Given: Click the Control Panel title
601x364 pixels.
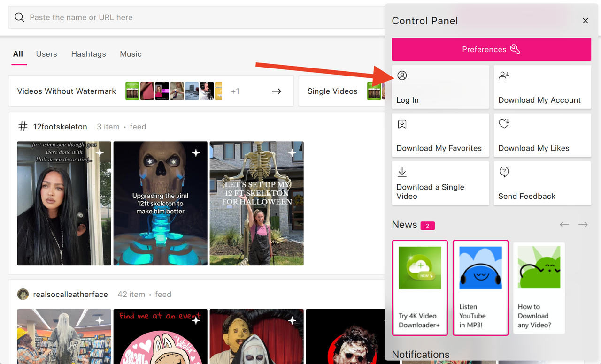Looking at the screenshot, I should click(x=425, y=21).
